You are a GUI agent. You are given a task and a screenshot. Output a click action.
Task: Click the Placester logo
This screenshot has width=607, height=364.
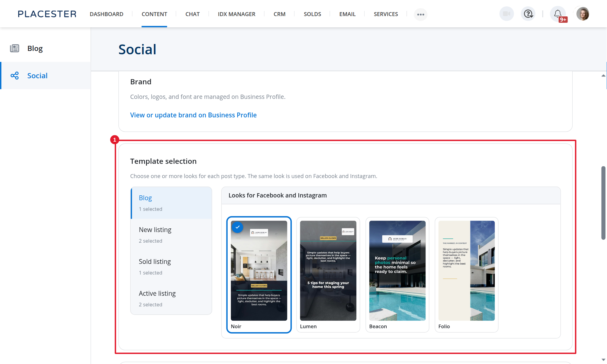(47, 14)
